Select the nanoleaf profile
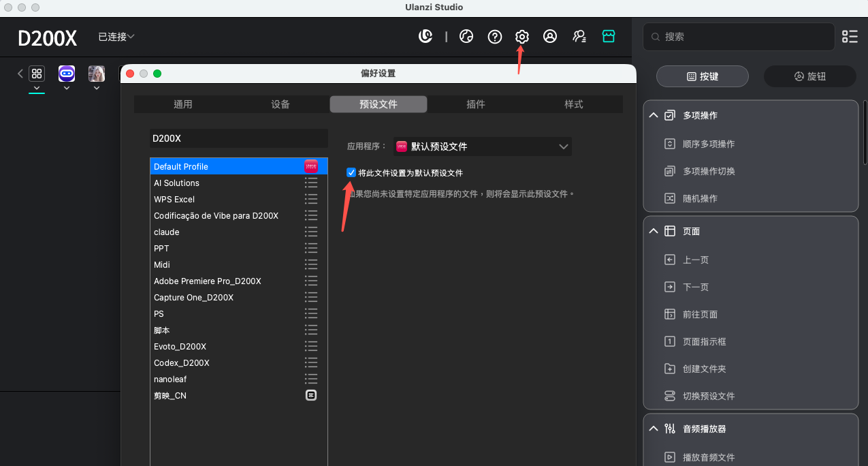Viewport: 868px width, 466px height. coord(239,379)
